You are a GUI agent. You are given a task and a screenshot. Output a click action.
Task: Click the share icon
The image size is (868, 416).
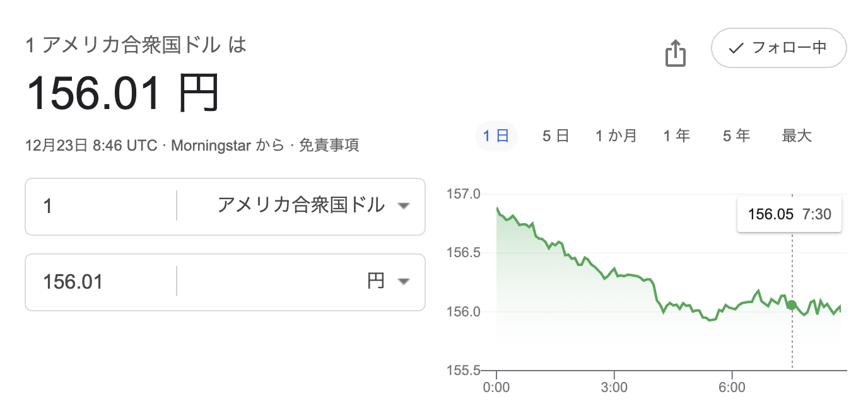pyautogui.click(x=675, y=53)
